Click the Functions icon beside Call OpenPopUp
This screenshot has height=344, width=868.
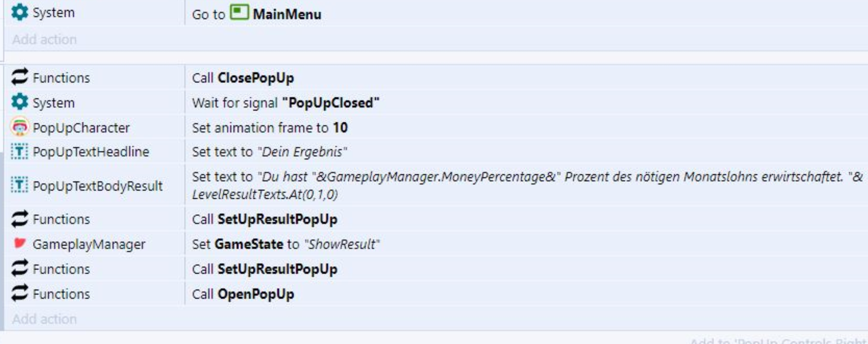[x=19, y=293]
